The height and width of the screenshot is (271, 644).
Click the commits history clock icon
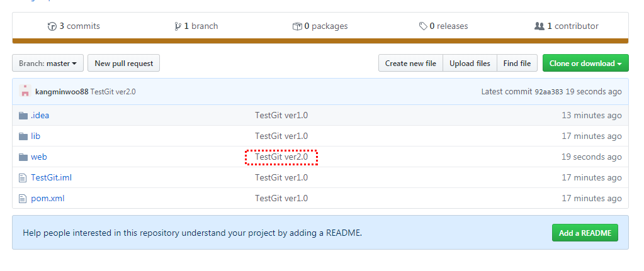click(52, 26)
